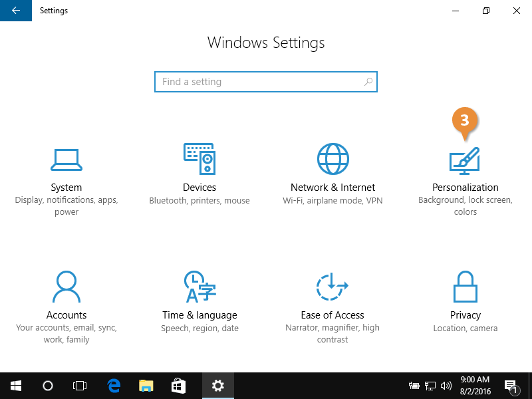Click the volume speaker tray icon

[446, 386]
